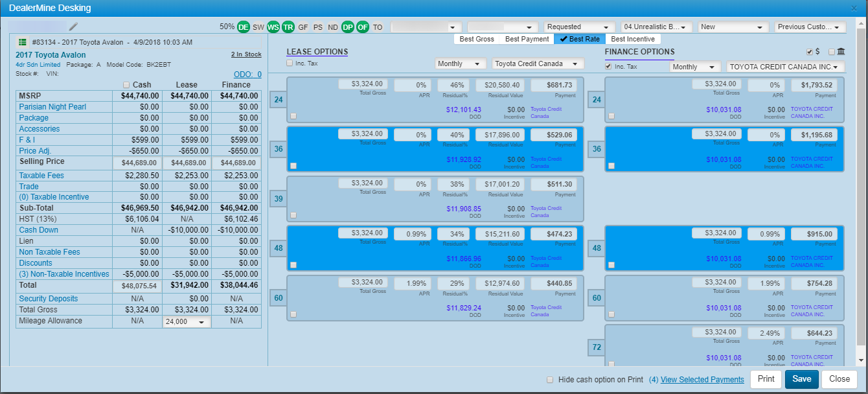Click the bank building icon in Finance Options

point(841,52)
